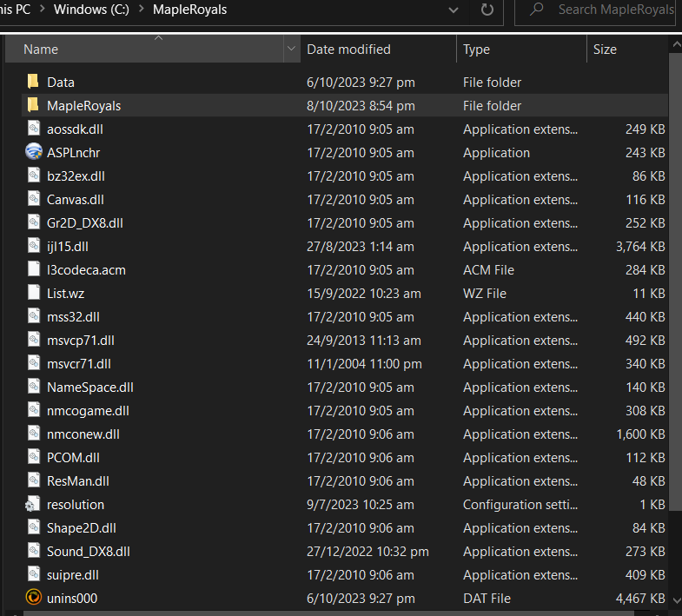Click date 27/8/2023 1:14 am

click(361, 246)
